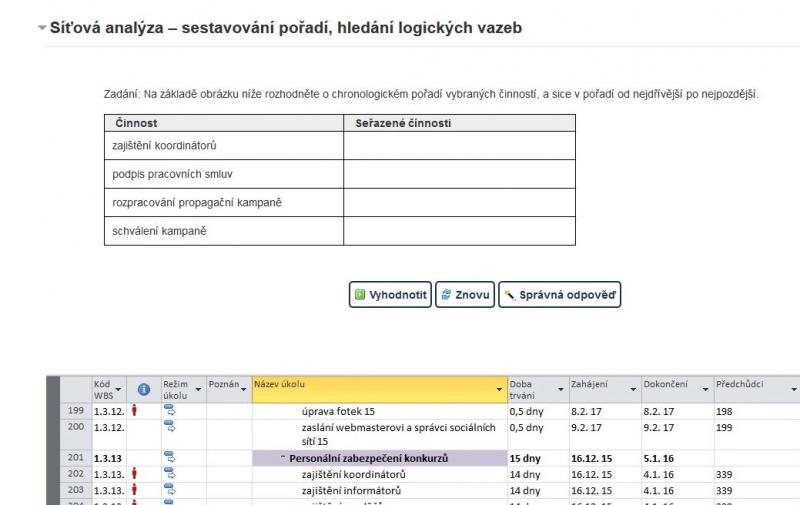Select answer cell beside rozpracování propagační kampaně
This screenshot has height=505, width=800.
tap(460, 203)
